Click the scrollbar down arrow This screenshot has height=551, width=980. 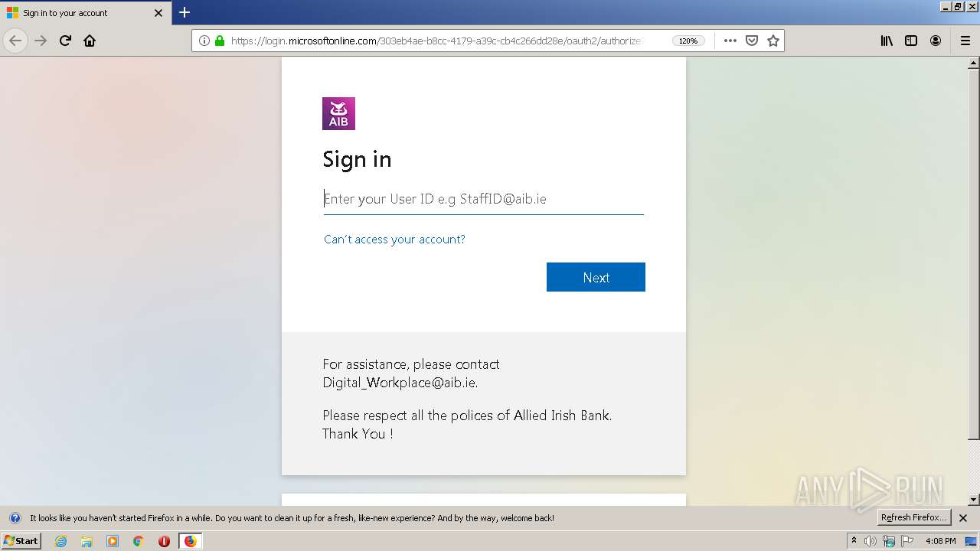click(x=974, y=500)
